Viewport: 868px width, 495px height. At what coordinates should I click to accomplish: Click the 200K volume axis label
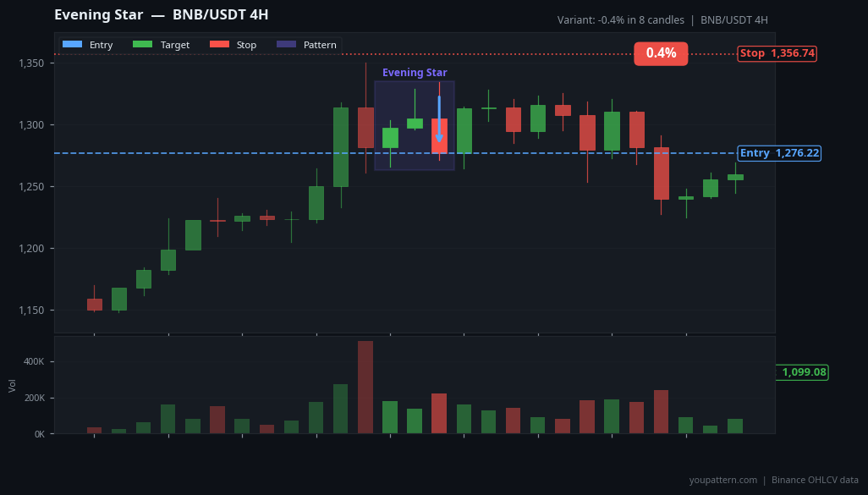click(x=34, y=398)
